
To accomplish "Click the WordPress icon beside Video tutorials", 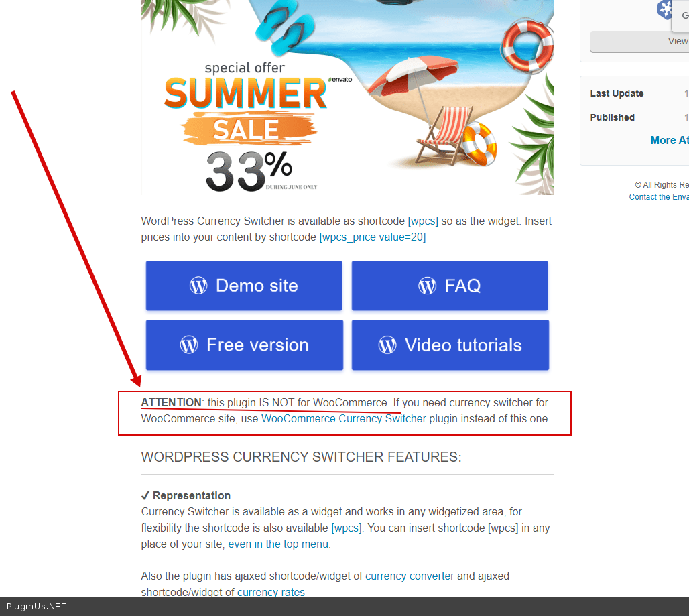I will coord(387,345).
